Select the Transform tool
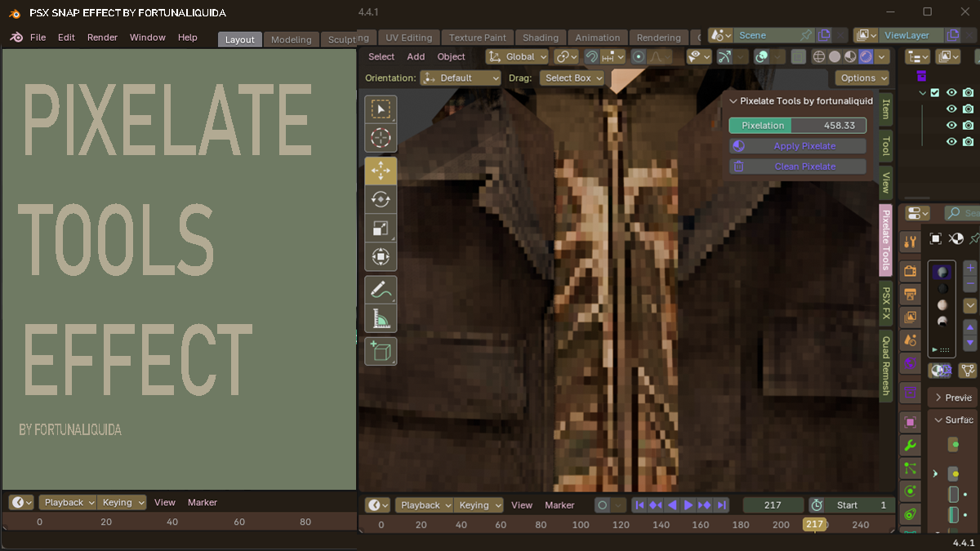980x551 pixels. tap(381, 257)
